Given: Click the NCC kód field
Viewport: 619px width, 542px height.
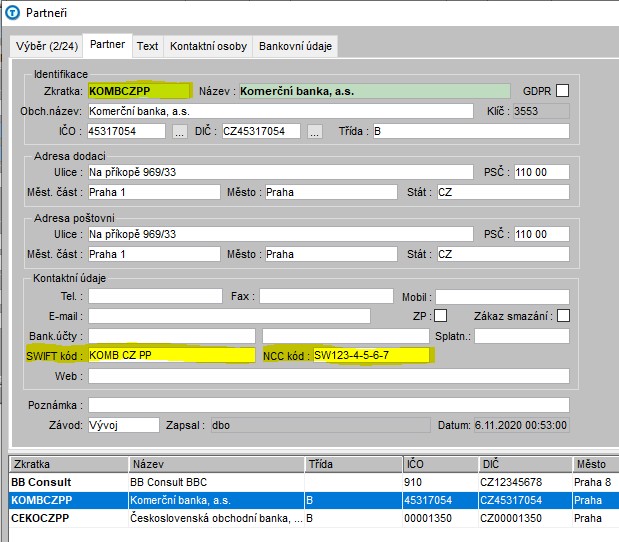Looking at the screenshot, I should 371,355.
